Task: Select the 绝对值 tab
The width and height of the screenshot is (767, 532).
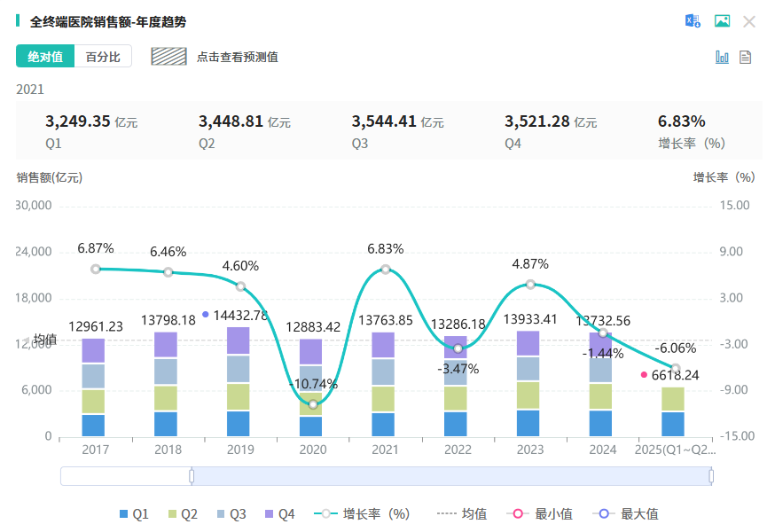Action: coord(45,57)
